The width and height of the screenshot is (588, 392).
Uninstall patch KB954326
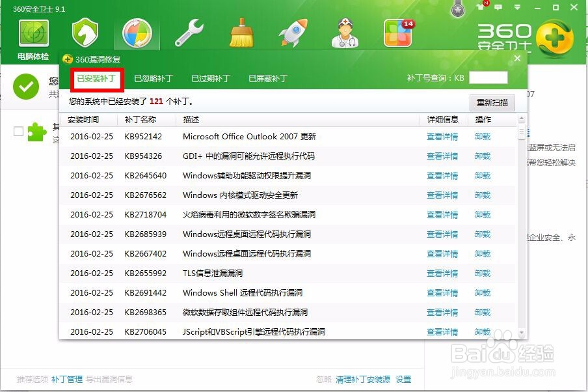(x=483, y=156)
